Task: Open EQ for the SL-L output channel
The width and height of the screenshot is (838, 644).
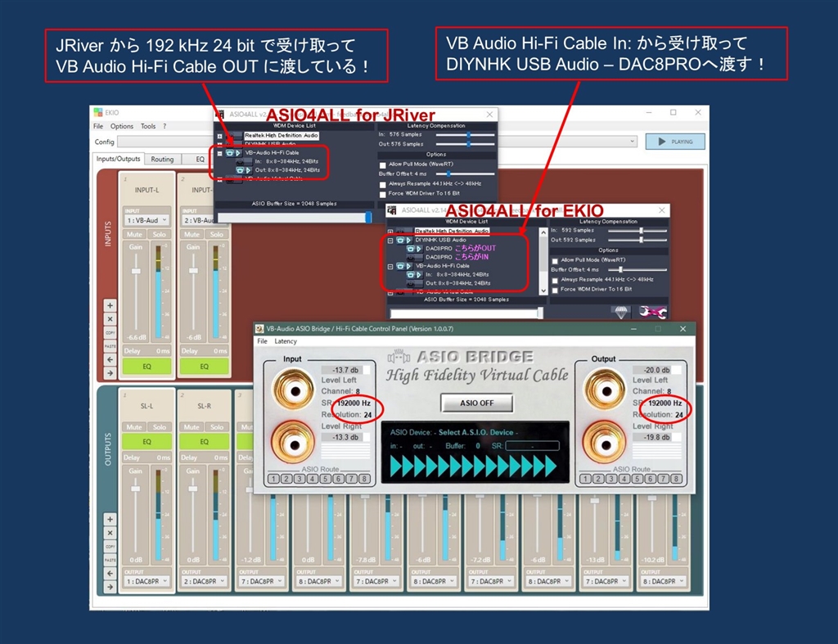Action: pos(147,441)
